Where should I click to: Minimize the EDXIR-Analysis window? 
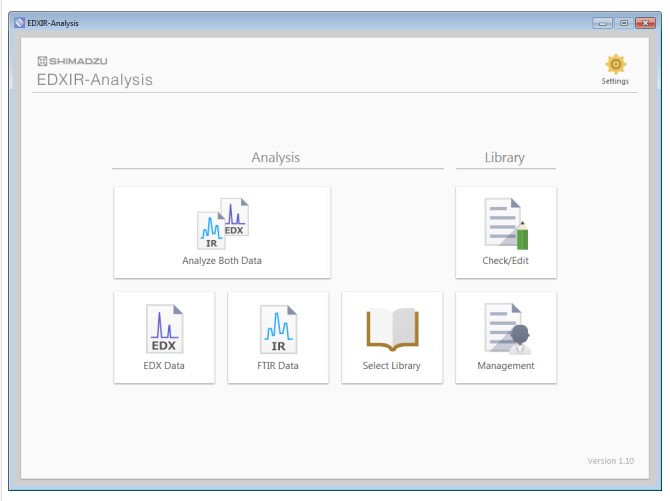click(x=602, y=22)
